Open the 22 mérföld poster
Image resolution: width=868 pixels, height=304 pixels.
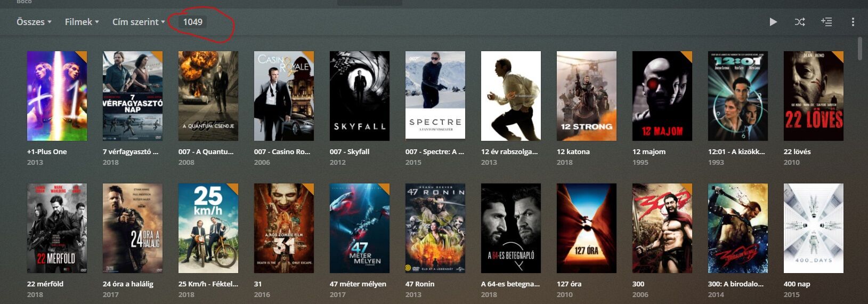click(x=57, y=228)
